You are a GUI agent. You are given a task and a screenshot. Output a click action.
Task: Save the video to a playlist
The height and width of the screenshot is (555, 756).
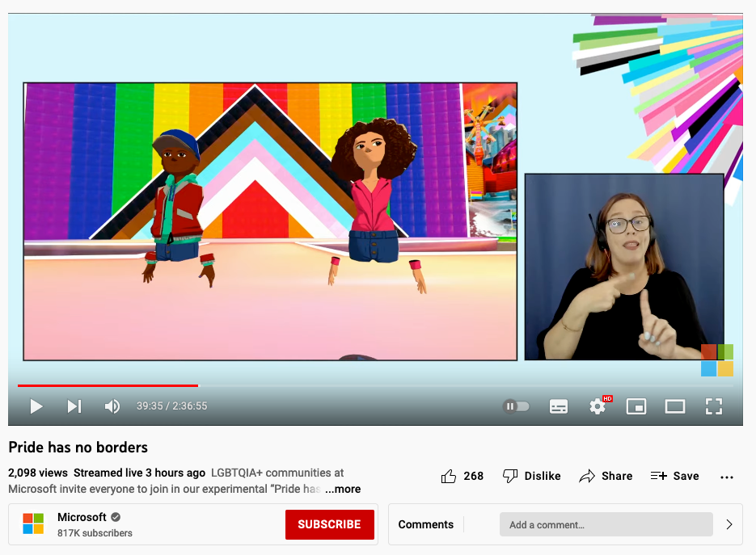point(674,476)
